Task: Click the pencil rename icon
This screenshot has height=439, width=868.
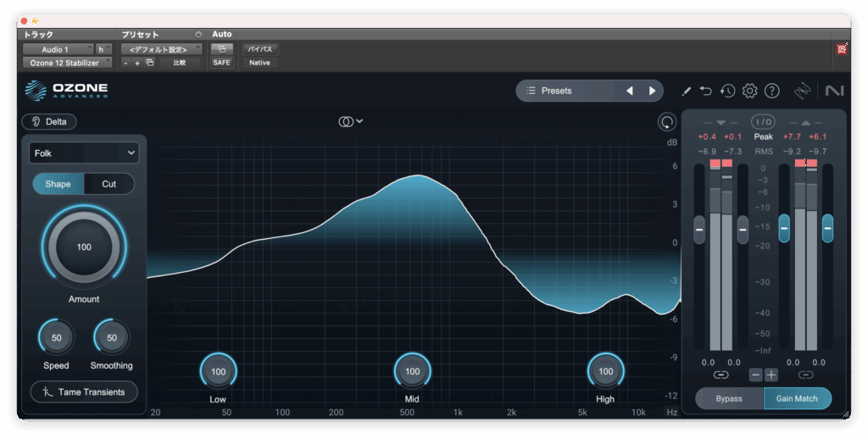Action: (x=686, y=91)
